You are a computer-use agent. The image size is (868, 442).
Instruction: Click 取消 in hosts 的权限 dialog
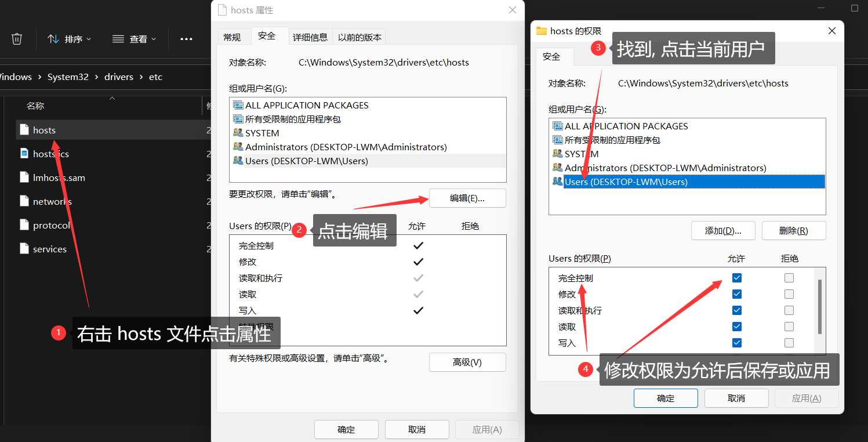pyautogui.click(x=736, y=398)
